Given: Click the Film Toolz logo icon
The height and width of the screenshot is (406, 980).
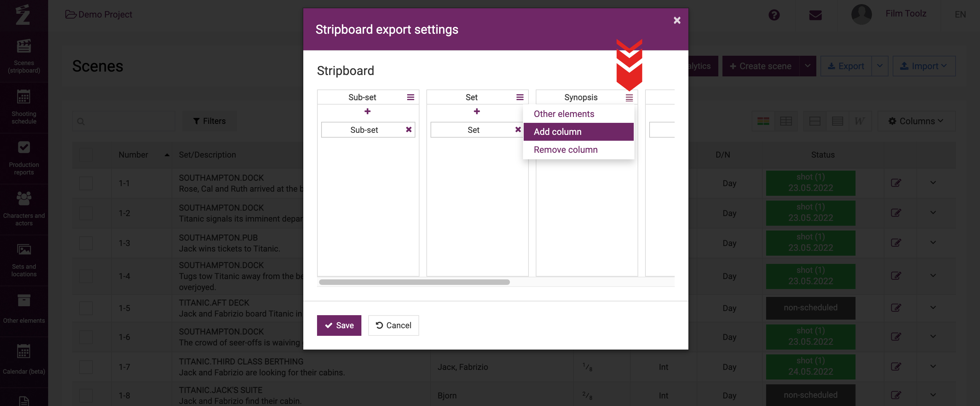Looking at the screenshot, I should tap(23, 14).
